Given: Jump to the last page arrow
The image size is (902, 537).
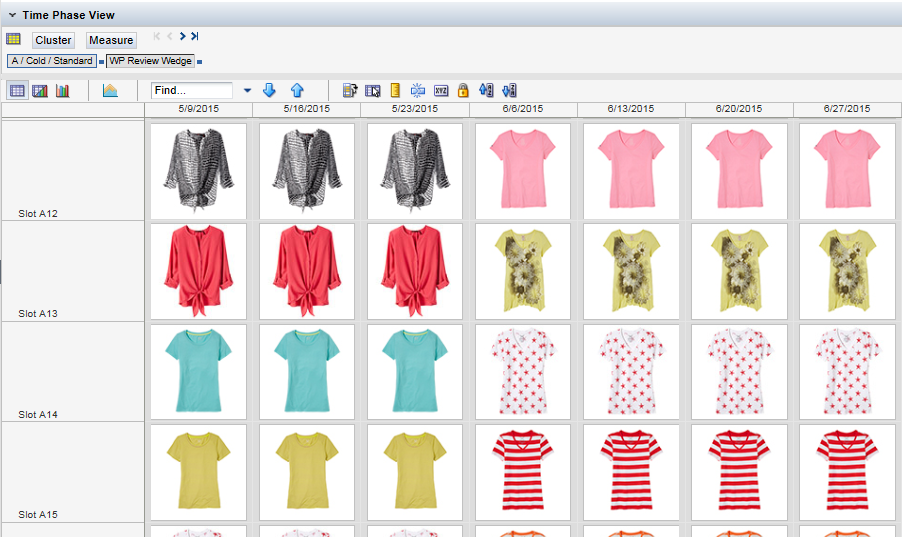Looking at the screenshot, I should [x=195, y=36].
